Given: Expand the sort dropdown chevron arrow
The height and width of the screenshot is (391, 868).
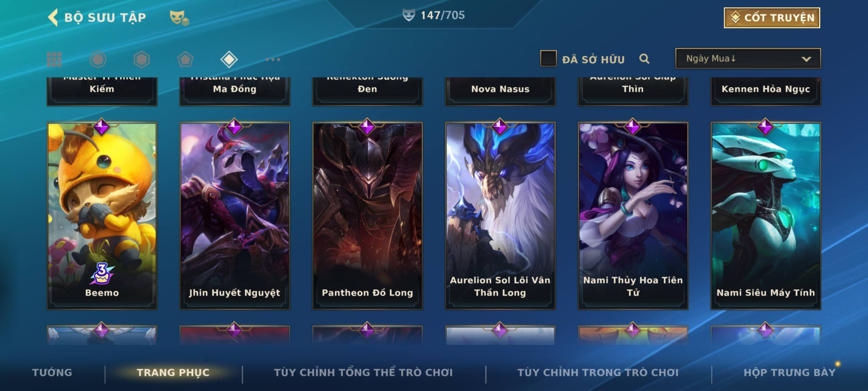Looking at the screenshot, I should coord(806,59).
